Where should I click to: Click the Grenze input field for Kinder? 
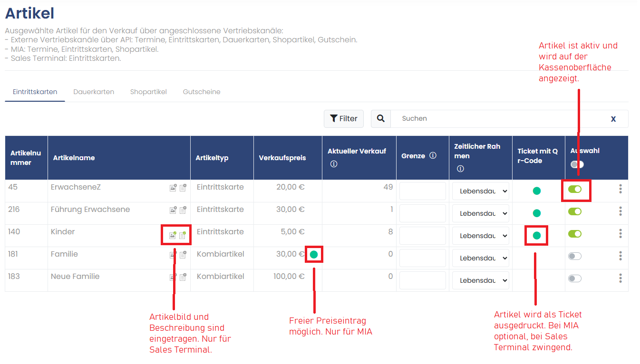[x=423, y=236]
